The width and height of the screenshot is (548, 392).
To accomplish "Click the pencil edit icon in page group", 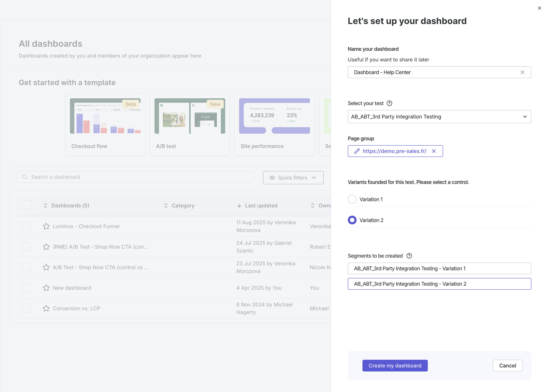I will [357, 151].
